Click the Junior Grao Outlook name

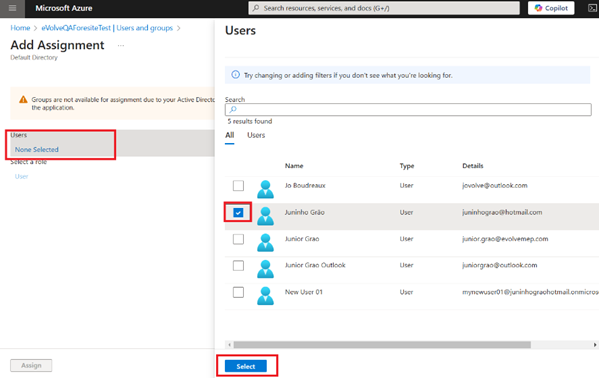315,265
